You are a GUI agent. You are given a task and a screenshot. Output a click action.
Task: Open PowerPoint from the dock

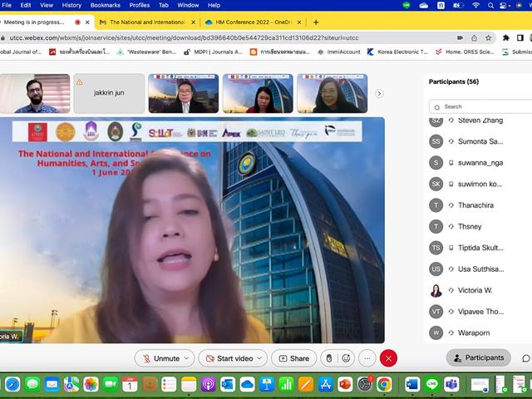(345, 384)
